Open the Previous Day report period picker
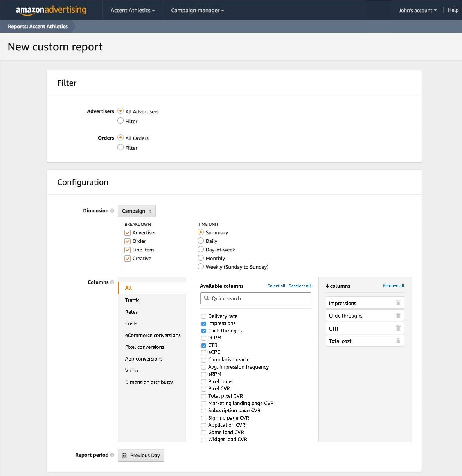The height and width of the screenshot is (476, 462). coord(141,456)
